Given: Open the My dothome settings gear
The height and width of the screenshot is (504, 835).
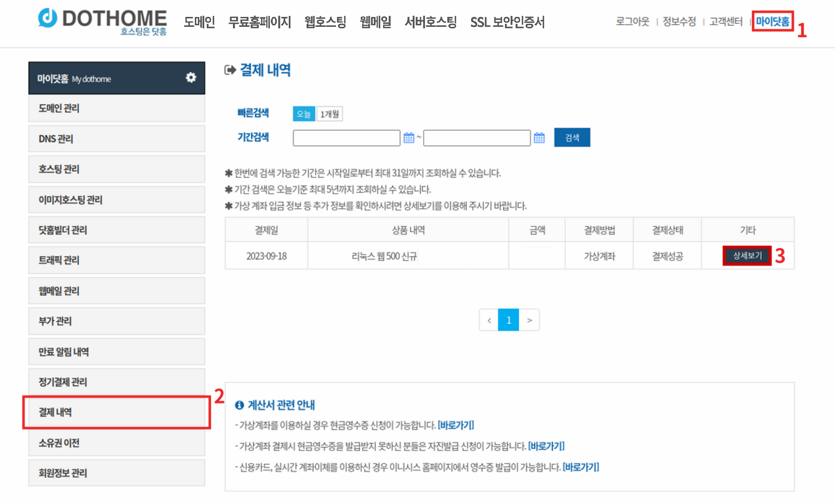Looking at the screenshot, I should click(191, 78).
